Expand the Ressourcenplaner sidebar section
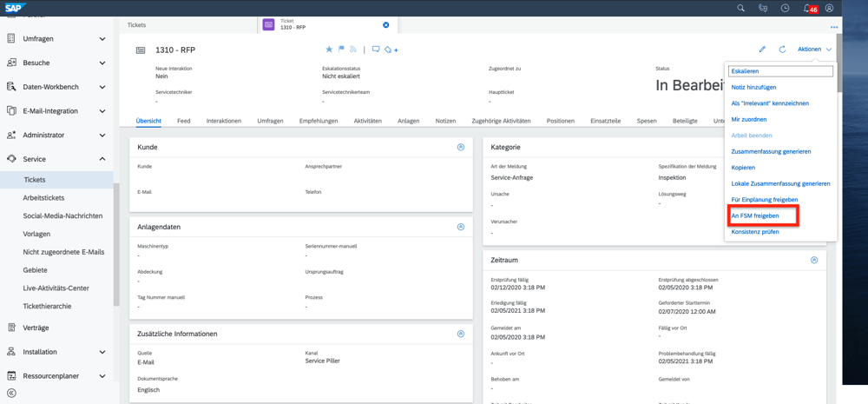This screenshot has height=404, width=868. pyautogui.click(x=102, y=375)
